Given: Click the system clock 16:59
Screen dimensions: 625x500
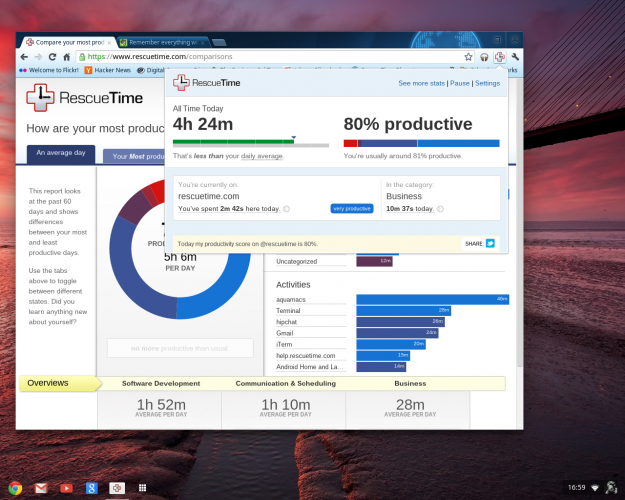Looking at the screenshot, I should click(576, 488).
